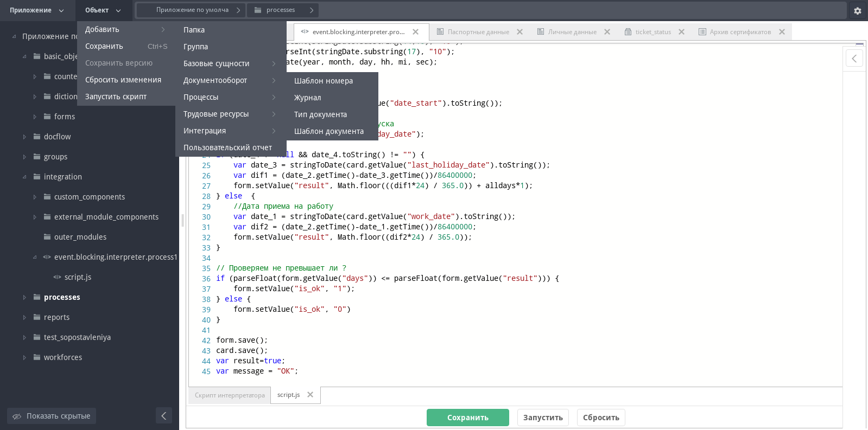Expand the workforces tree node
The image size is (868, 430).
click(x=24, y=357)
